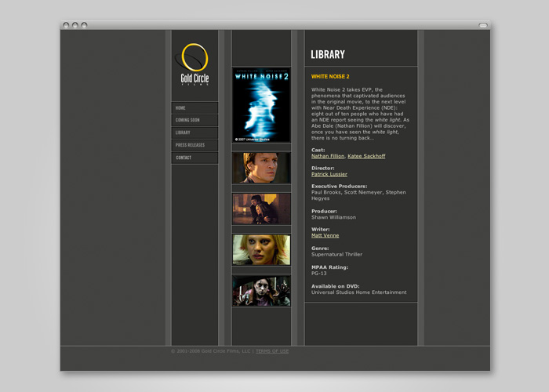549x392 pixels.
Task: Click the PG-13 rating value
Action: click(x=319, y=274)
